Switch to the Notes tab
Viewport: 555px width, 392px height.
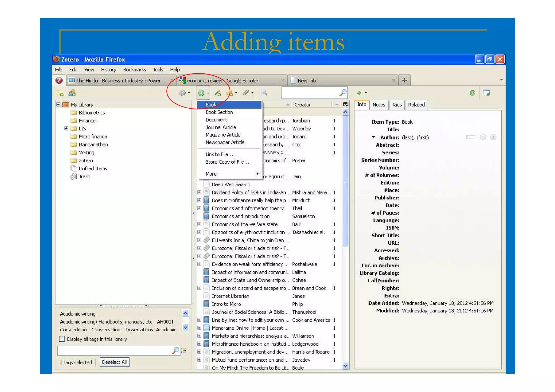[x=379, y=105]
